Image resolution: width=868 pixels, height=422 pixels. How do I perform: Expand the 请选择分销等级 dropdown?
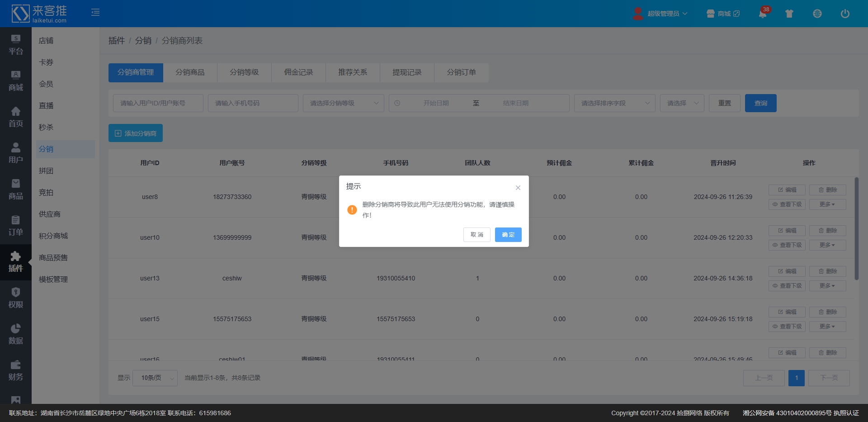pyautogui.click(x=343, y=103)
